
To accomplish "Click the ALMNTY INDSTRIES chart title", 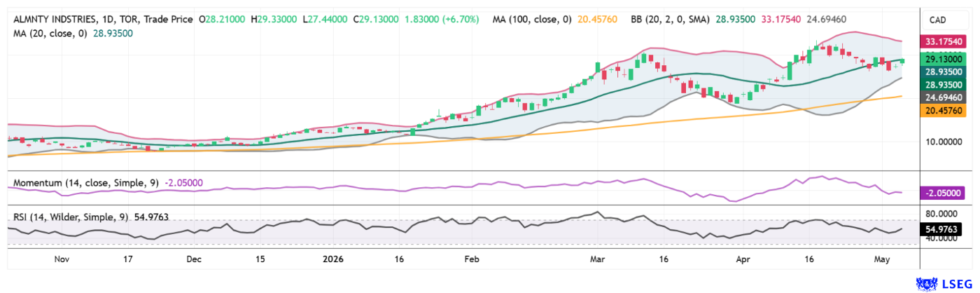I will click(x=54, y=19).
